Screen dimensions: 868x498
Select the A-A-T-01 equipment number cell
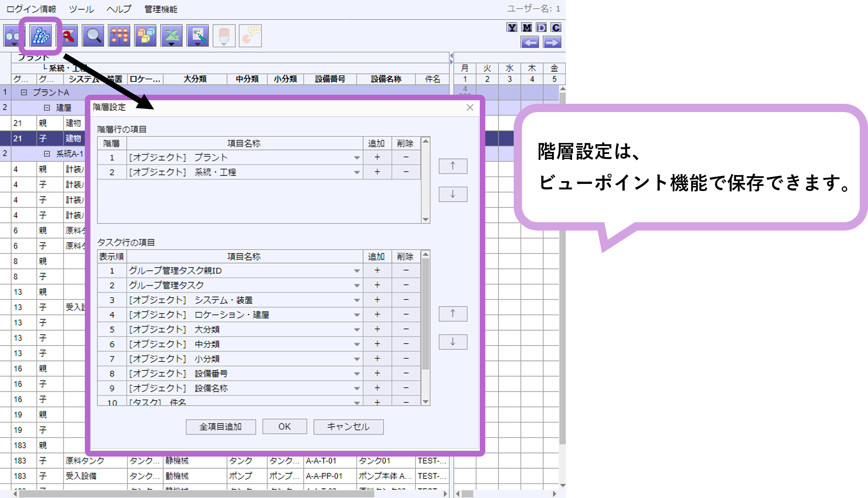(330, 461)
